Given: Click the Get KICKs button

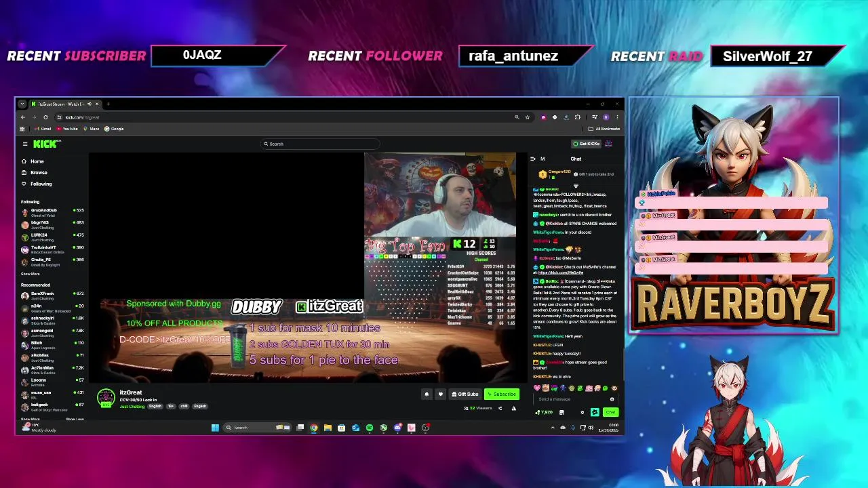Looking at the screenshot, I should pyautogui.click(x=587, y=144).
